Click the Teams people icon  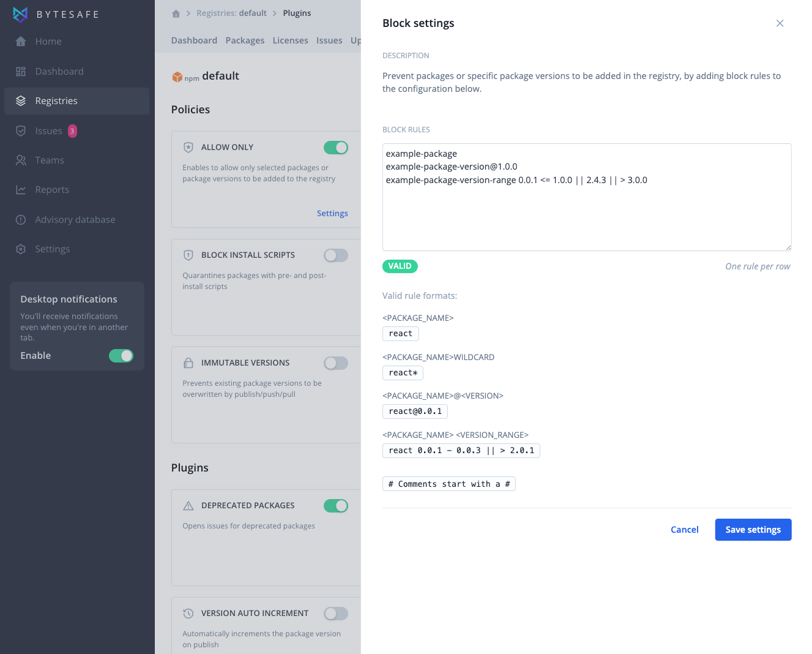point(21,160)
